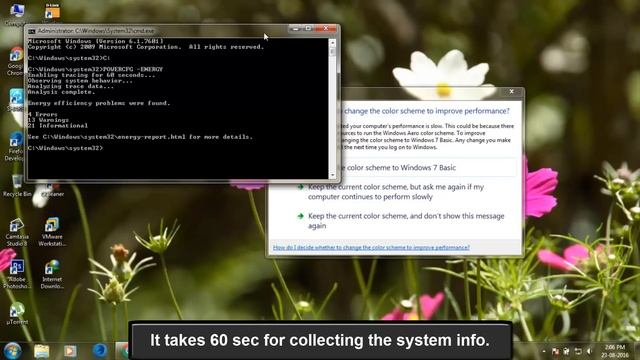The width and height of the screenshot is (640, 360).
Task: Open the taskbar clock and date
Action: [615, 351]
